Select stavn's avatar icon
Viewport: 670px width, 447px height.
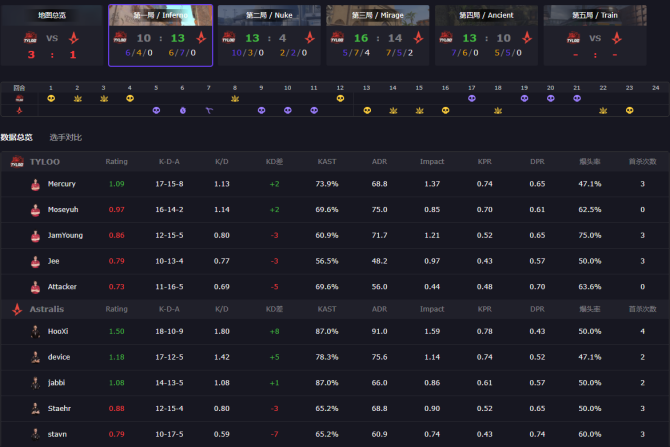(35, 434)
